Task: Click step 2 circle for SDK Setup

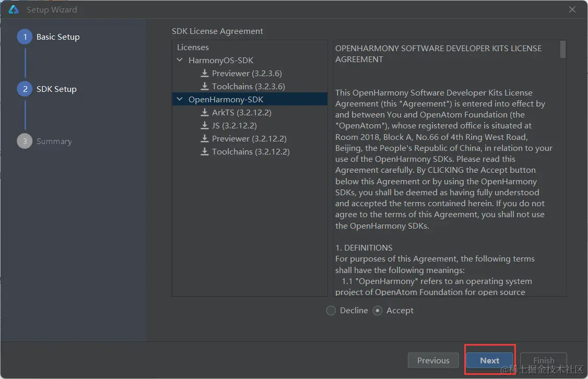Action: point(25,89)
